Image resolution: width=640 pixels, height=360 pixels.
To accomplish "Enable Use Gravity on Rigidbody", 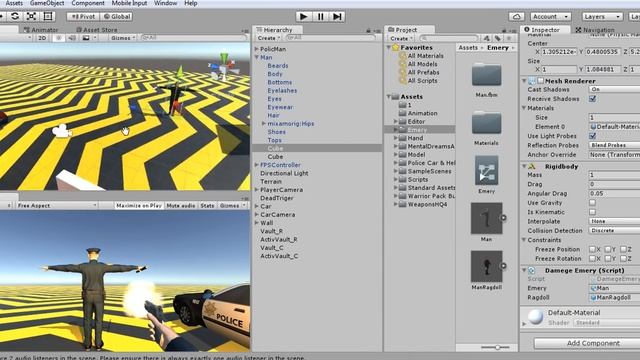I will 592,203.
